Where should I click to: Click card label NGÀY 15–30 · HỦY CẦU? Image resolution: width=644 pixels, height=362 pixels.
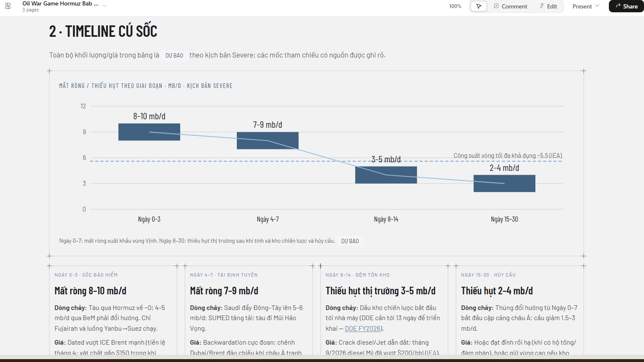click(x=488, y=275)
